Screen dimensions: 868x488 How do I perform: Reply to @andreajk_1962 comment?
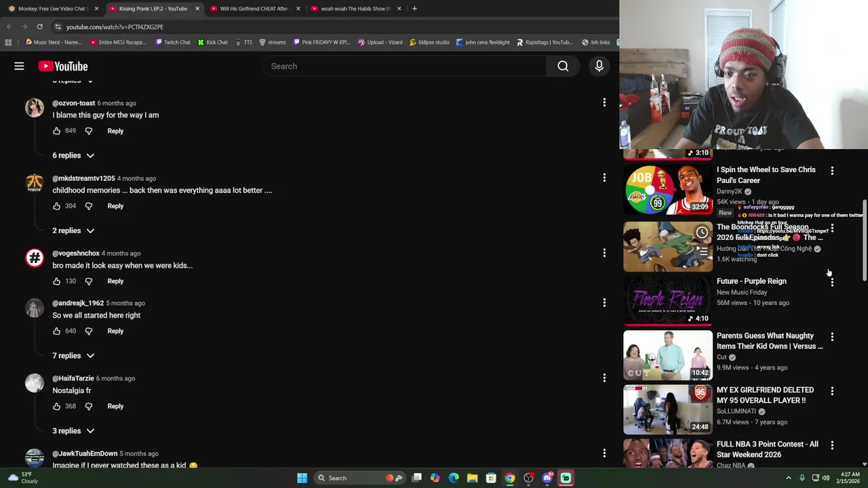click(115, 331)
